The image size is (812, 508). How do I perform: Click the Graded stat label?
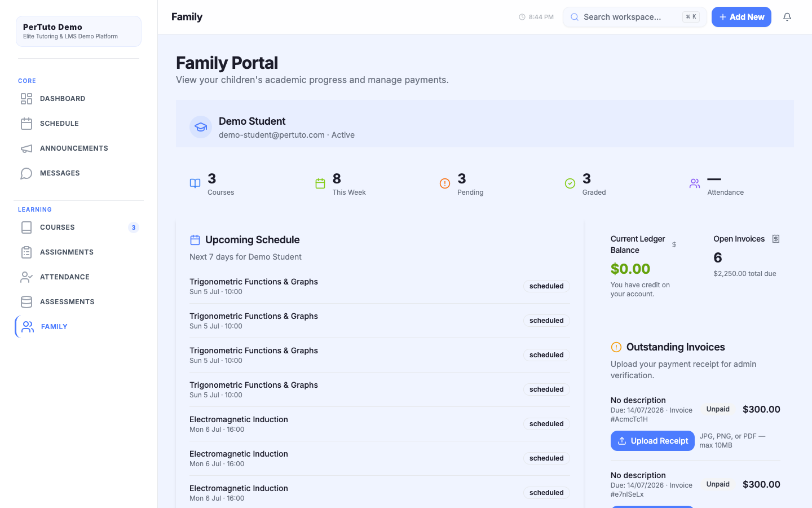pyautogui.click(x=594, y=192)
